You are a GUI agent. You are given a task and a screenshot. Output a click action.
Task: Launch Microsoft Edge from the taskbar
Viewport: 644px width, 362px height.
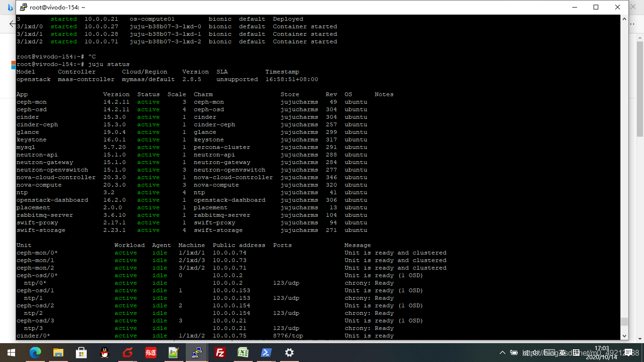pyautogui.click(x=35, y=353)
